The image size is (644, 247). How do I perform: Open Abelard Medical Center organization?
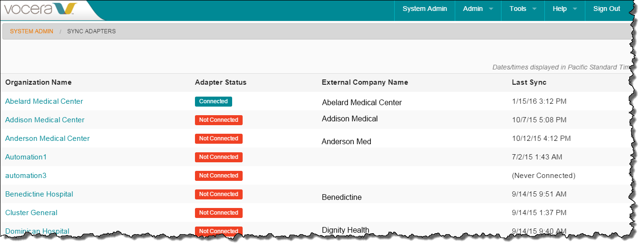coord(44,101)
